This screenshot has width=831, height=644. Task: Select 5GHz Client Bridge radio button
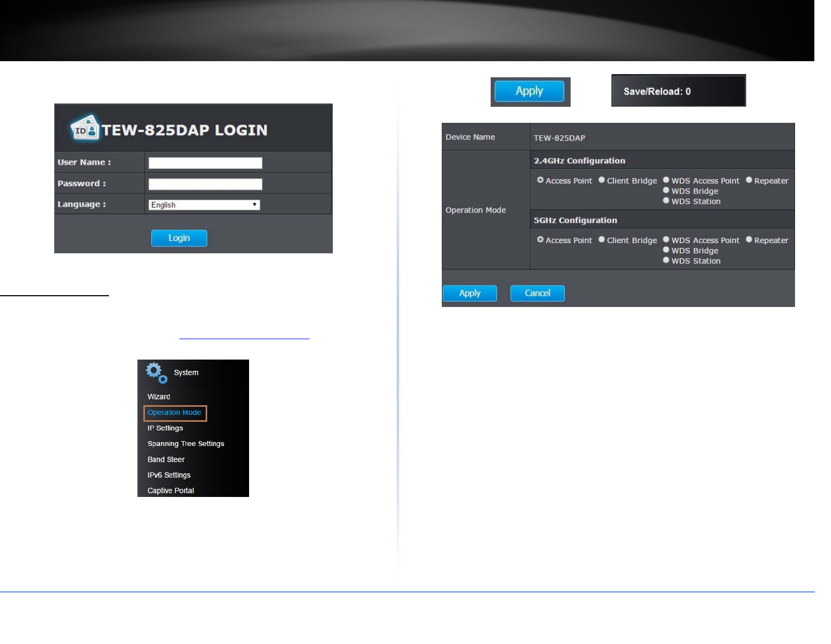coord(602,240)
